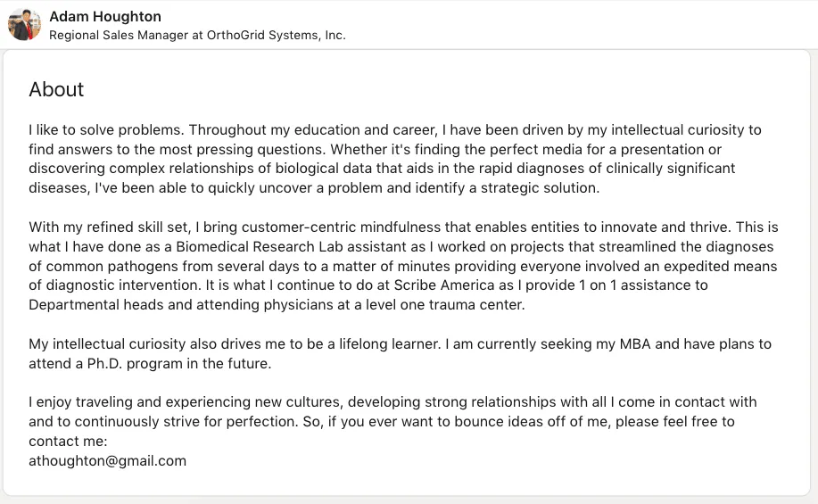
Task: Click the 'contact me:' line
Action: [x=68, y=442]
